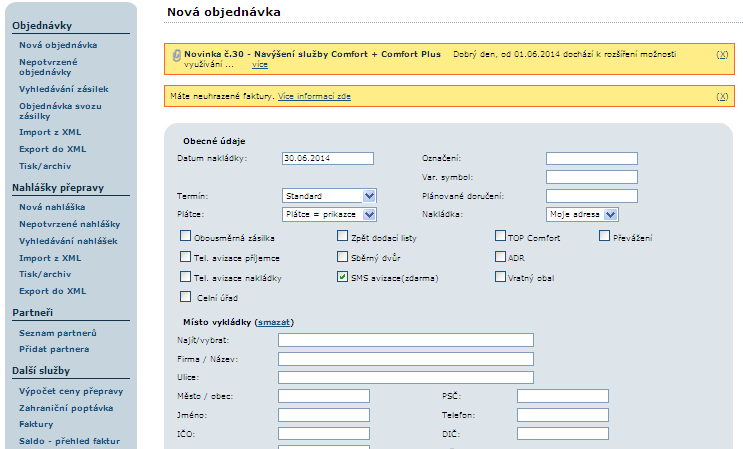This screenshot has width=743, height=449.
Task: Tick the Celní úřad checkbox
Action: coord(185,296)
